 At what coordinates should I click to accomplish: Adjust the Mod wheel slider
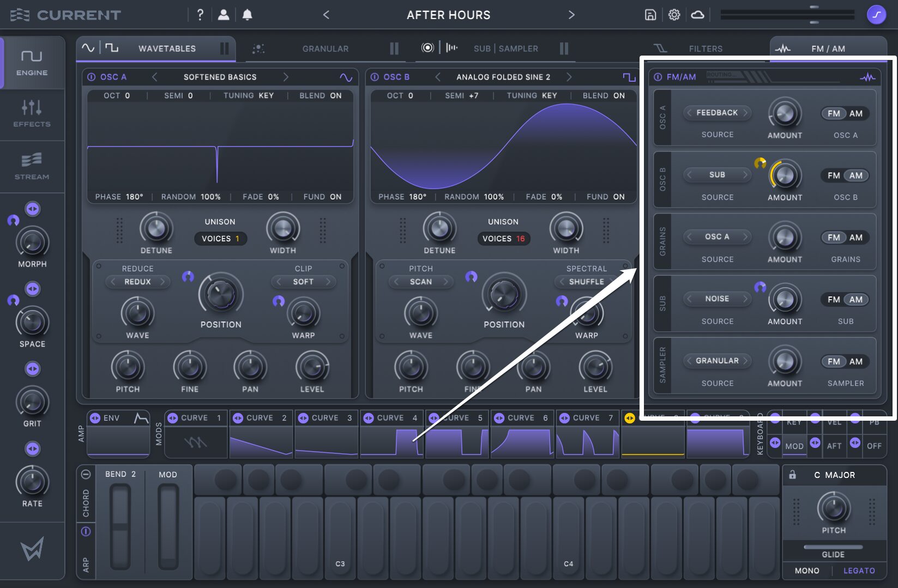coord(168,526)
